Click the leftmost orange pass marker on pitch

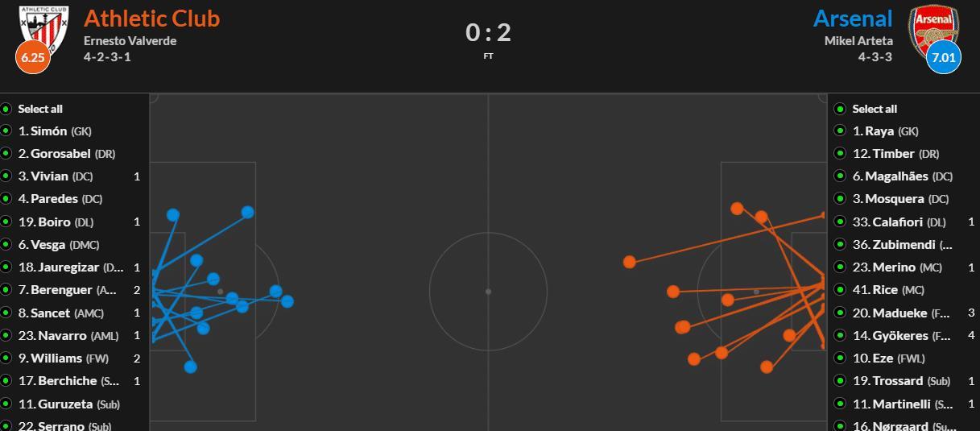tap(630, 262)
